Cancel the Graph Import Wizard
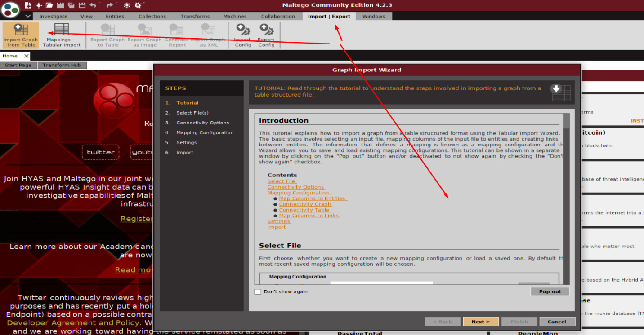 pos(556,322)
